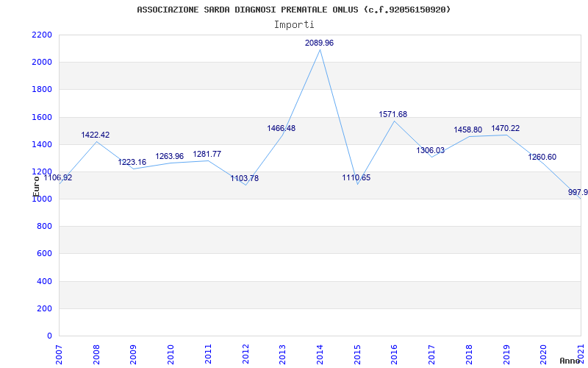This screenshot has width=588, height=368.
Task: Click the 1422.42 data label
Action: 96,135
